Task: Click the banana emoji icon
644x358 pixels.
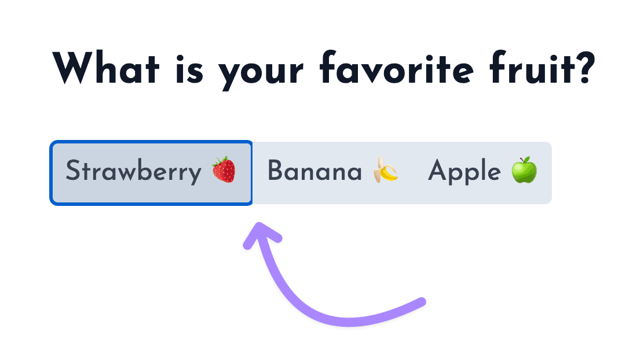Action: pos(385,172)
